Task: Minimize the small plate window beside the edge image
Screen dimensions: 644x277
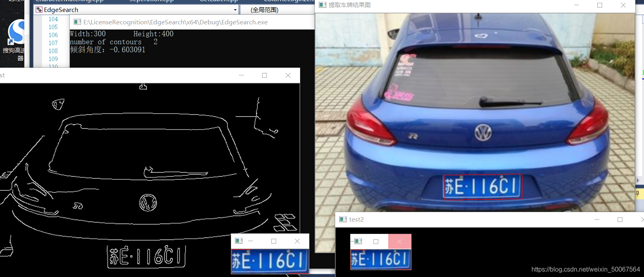Action: 251,241
